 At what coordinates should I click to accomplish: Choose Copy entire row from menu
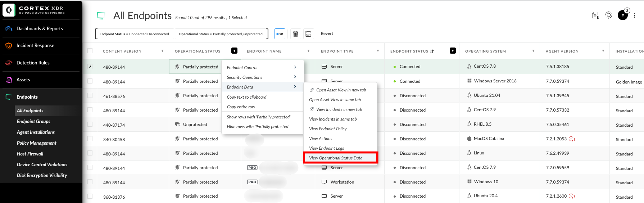click(241, 107)
